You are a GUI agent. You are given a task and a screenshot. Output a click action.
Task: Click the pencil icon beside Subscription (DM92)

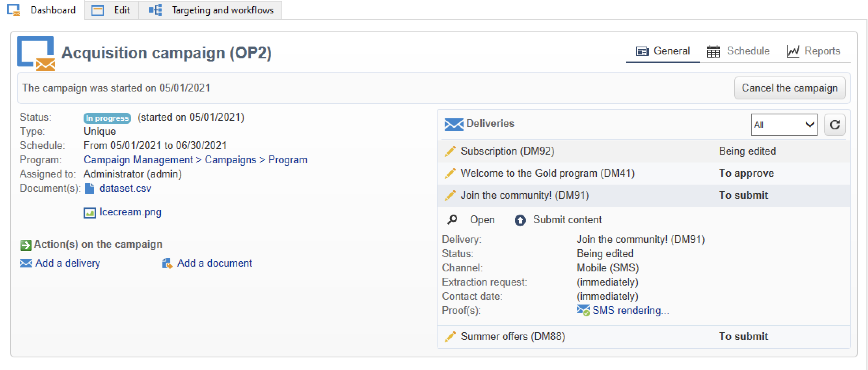(x=450, y=151)
